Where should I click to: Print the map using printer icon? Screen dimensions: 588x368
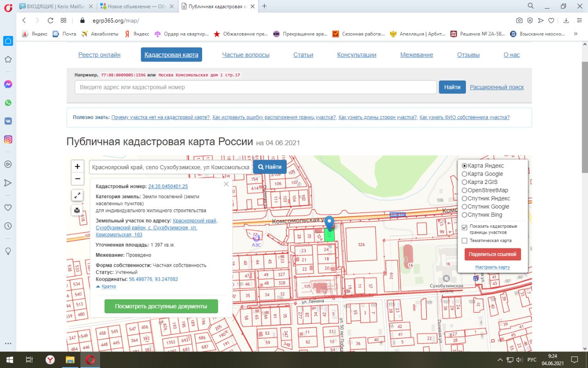[78, 210]
